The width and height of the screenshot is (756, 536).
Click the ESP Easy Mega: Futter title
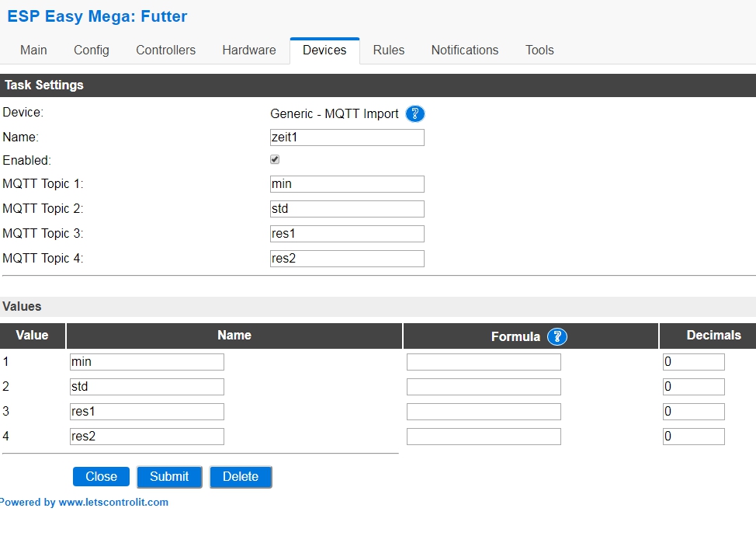coord(97,16)
